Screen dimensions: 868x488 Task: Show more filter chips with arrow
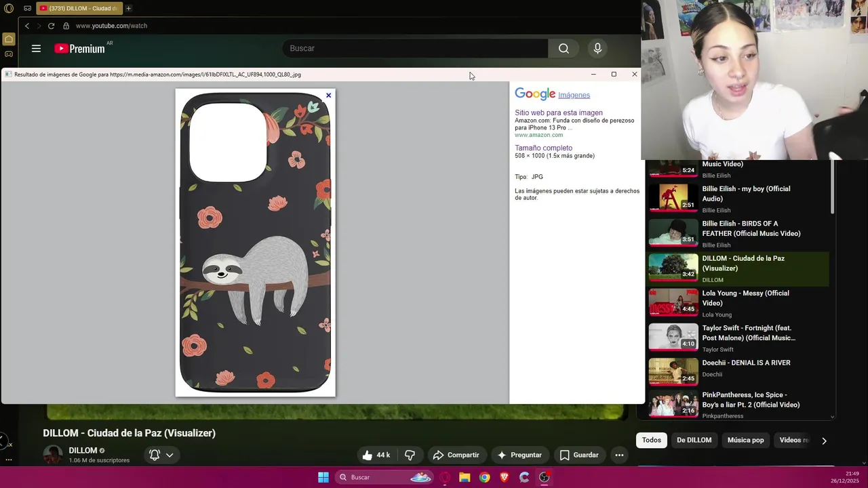(824, 441)
